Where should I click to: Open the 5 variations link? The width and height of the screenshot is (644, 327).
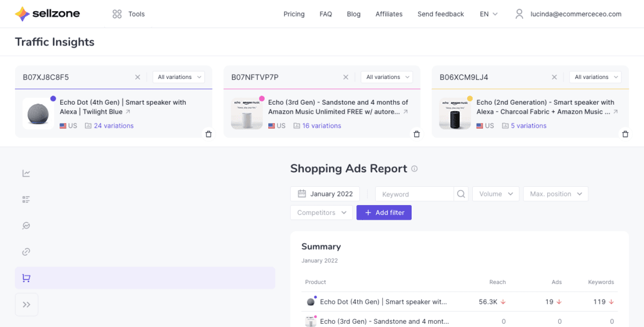point(529,126)
